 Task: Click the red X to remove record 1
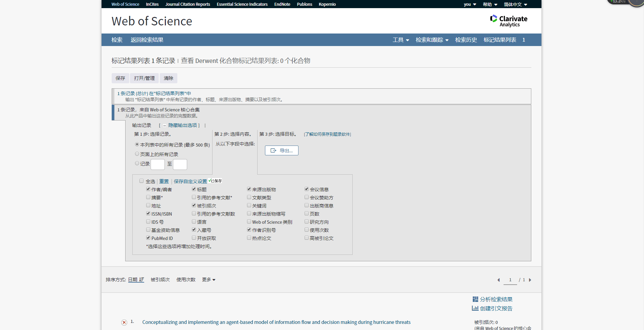point(124,322)
